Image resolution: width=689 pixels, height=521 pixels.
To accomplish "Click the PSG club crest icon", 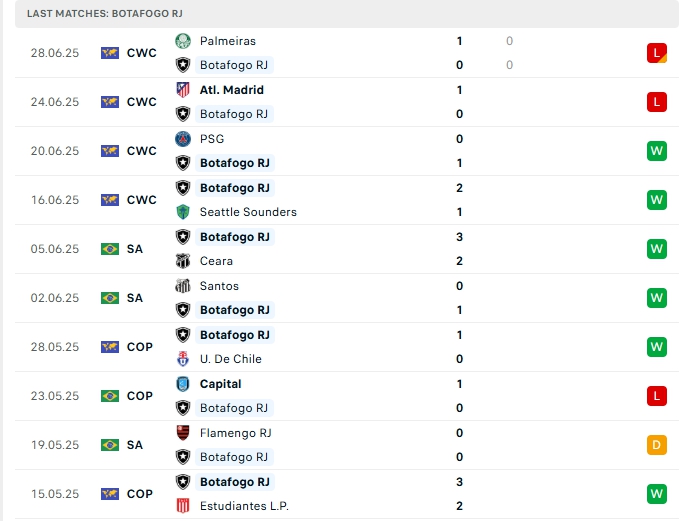I will (183, 139).
